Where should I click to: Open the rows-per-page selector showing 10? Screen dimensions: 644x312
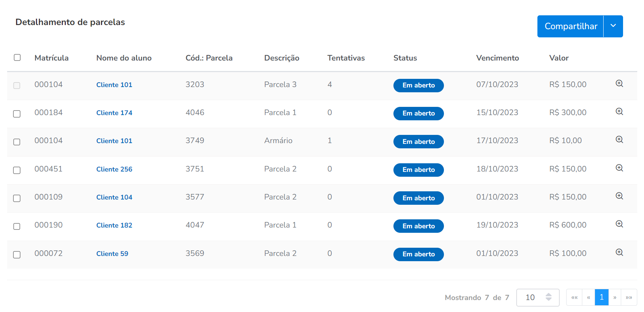(537, 297)
